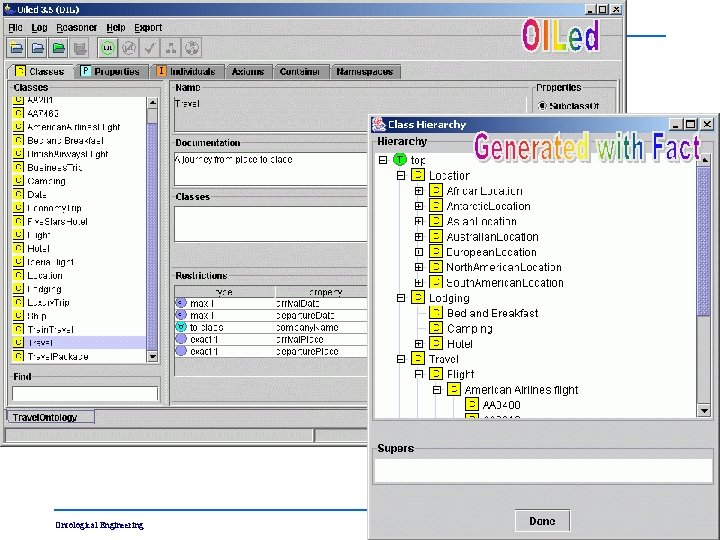
Task: Collapse the American Airlines flight node
Action: click(437, 390)
